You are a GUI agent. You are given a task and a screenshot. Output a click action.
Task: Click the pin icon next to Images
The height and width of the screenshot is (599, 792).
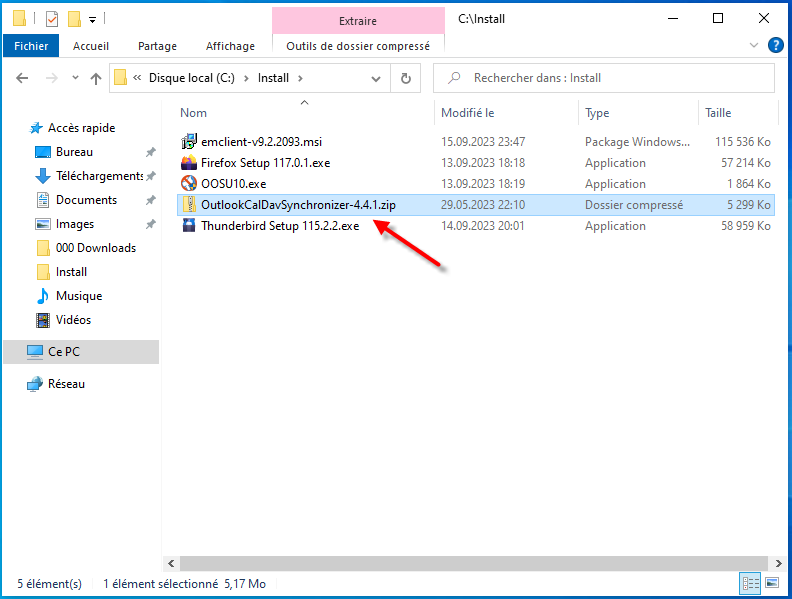pos(151,224)
